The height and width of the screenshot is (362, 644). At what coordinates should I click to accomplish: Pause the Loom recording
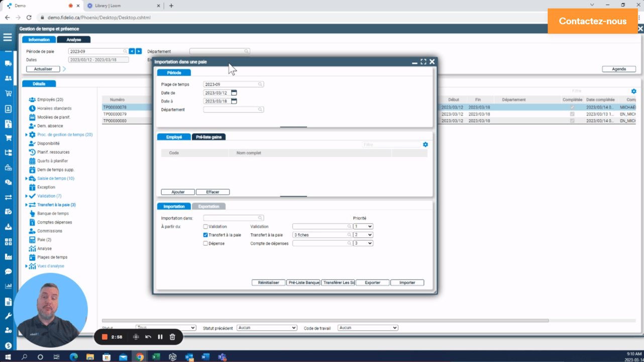click(x=160, y=337)
